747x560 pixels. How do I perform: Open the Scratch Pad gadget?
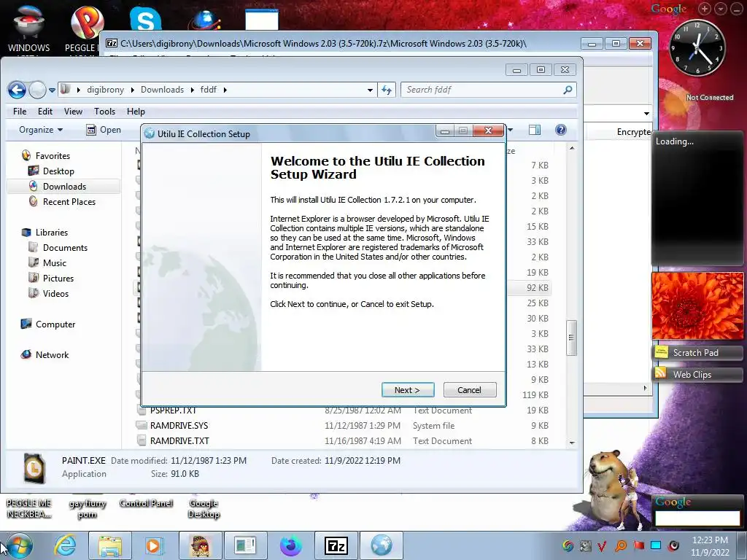point(697,353)
